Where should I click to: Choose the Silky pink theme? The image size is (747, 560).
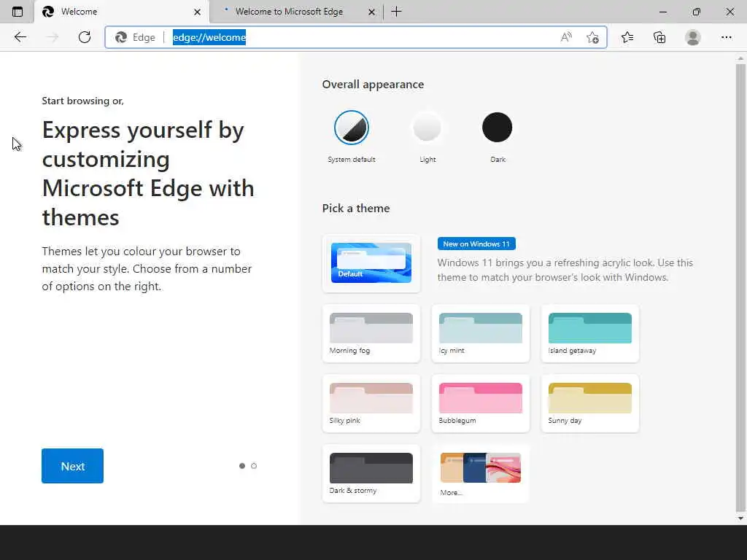[371, 403]
